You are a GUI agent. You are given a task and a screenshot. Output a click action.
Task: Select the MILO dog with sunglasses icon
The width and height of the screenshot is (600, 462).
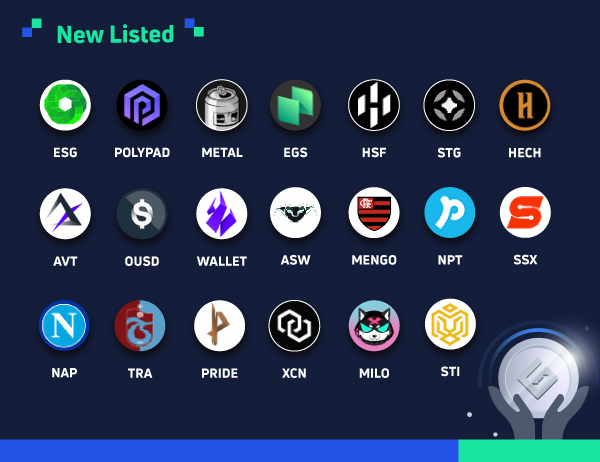[x=374, y=326]
